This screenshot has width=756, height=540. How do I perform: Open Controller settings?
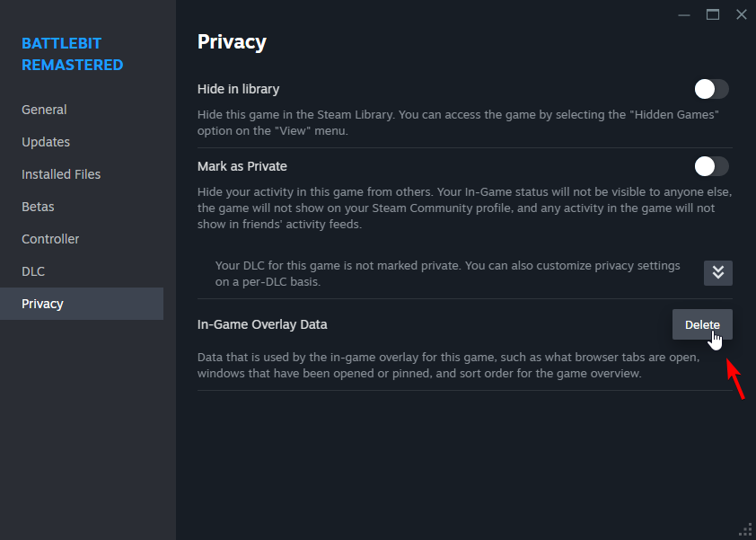[50, 239]
